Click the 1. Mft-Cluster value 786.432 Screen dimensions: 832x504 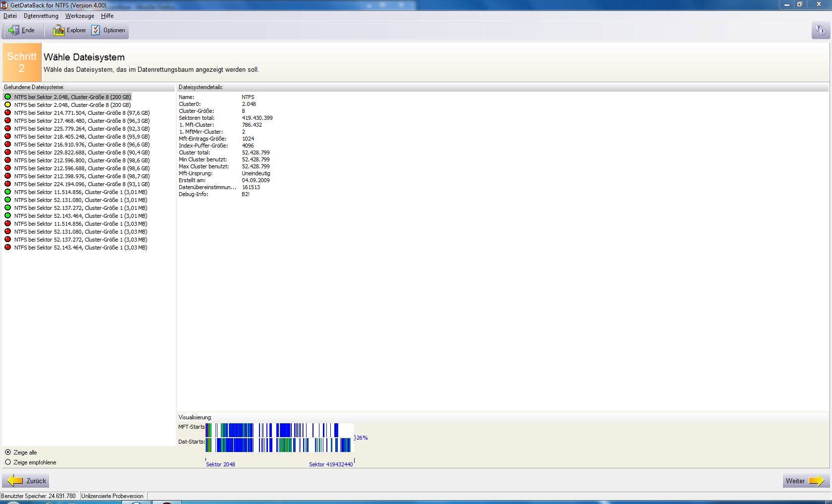click(x=252, y=125)
